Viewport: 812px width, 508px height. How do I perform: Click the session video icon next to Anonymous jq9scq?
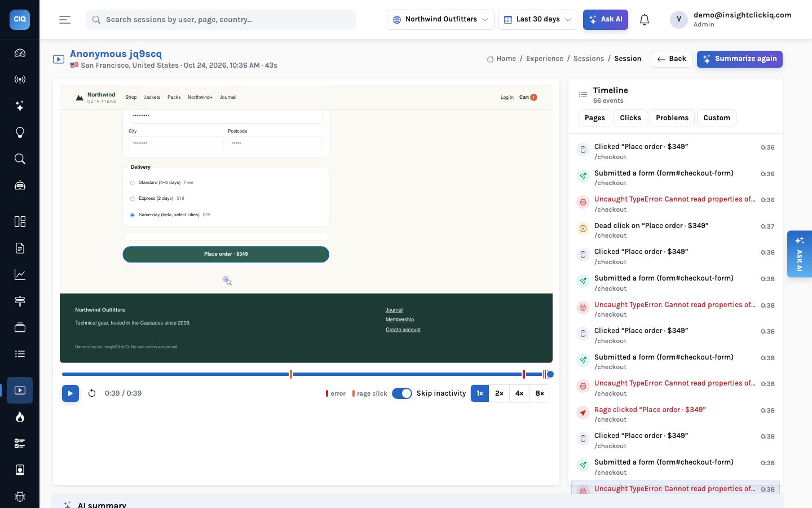(59, 59)
